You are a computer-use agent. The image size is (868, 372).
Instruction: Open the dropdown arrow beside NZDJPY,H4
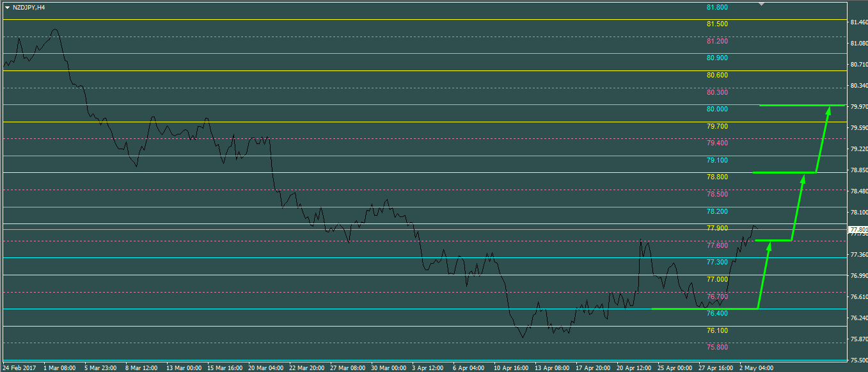coord(7,8)
